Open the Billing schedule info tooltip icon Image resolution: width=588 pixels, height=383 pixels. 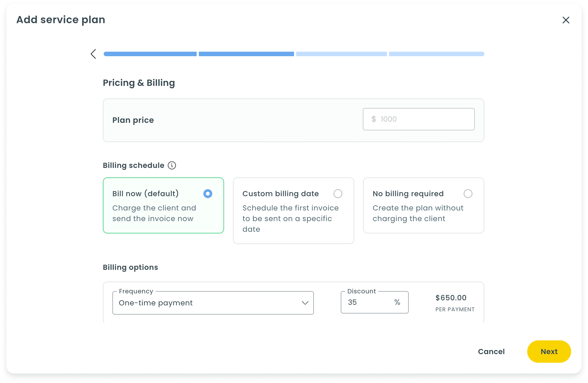[172, 165]
